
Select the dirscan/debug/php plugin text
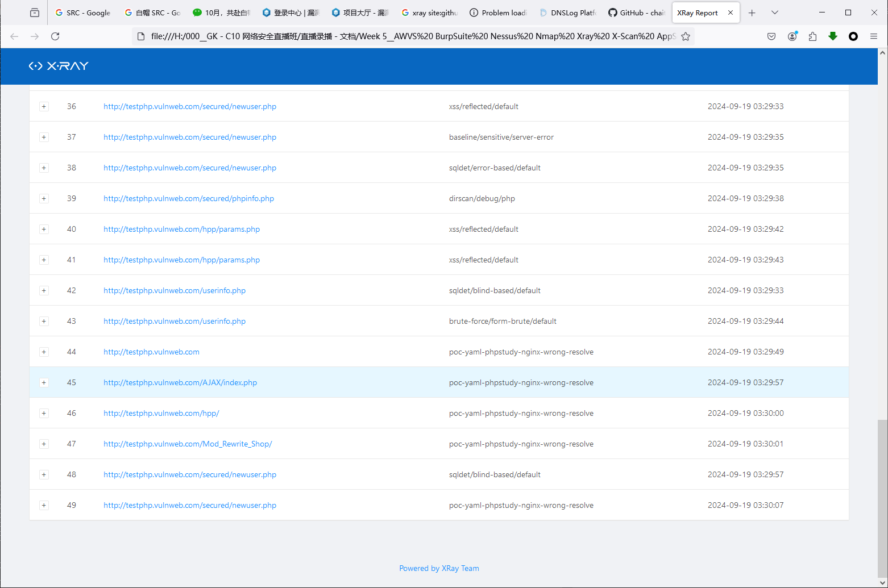(482, 198)
